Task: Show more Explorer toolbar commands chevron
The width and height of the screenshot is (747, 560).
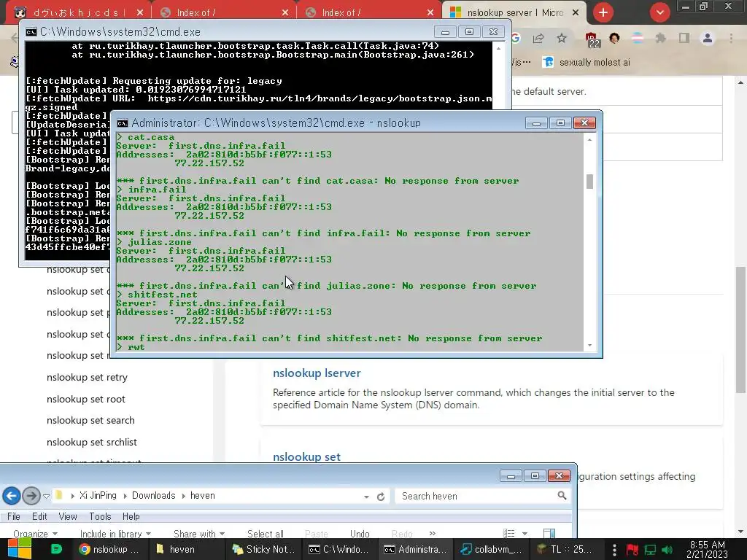Action: (432, 533)
